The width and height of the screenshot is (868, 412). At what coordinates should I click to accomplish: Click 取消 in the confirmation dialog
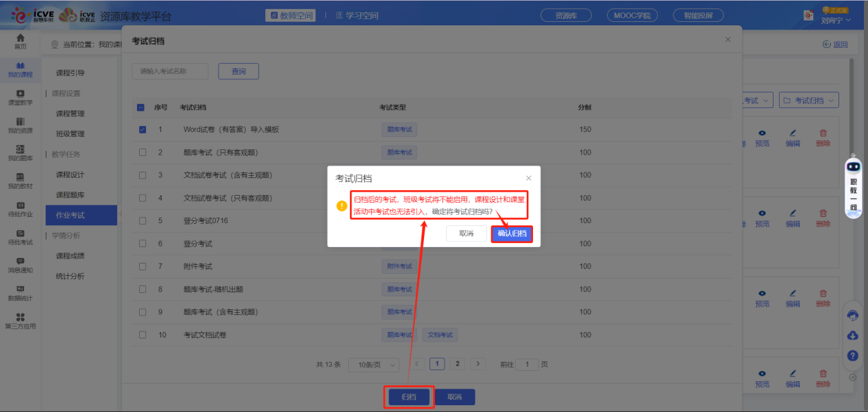pos(466,233)
